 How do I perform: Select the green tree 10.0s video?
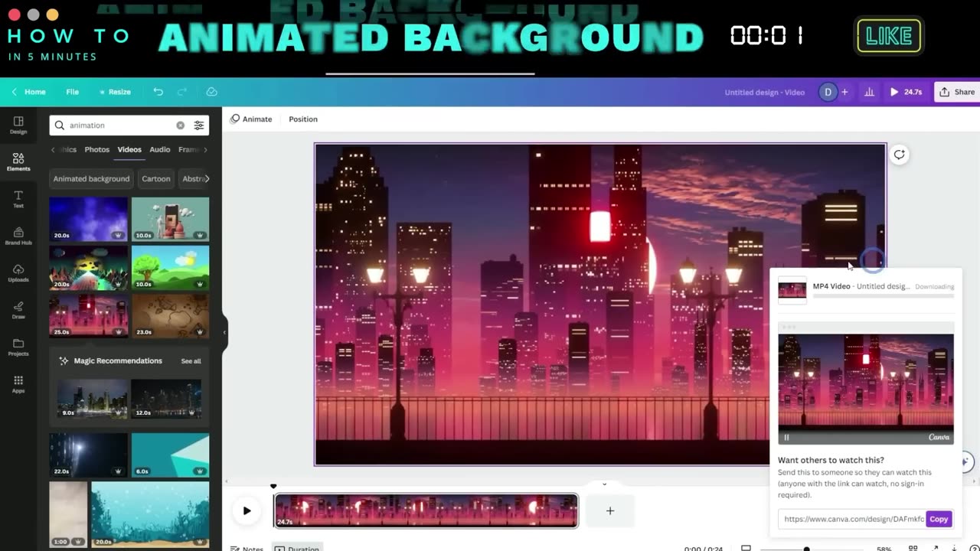coord(170,267)
